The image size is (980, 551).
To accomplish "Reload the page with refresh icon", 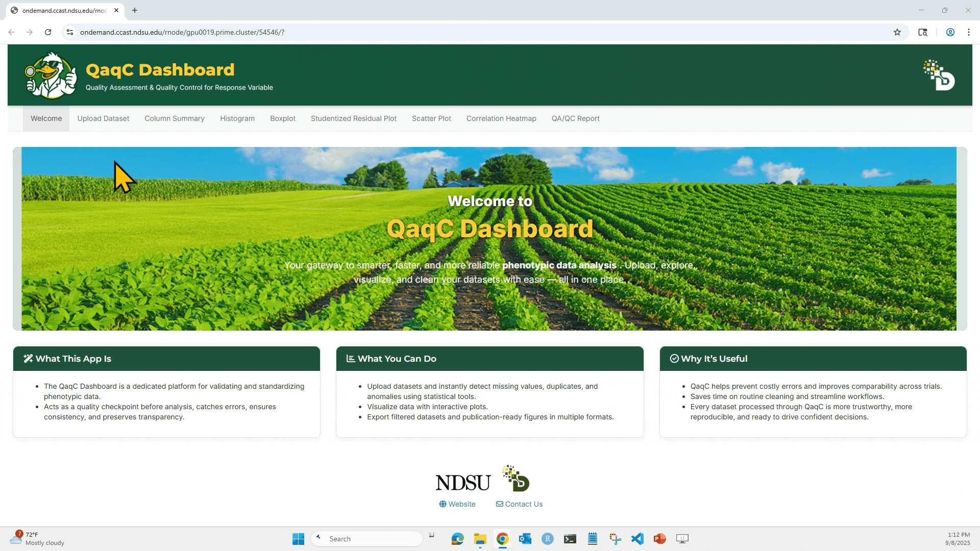I will click(x=48, y=32).
